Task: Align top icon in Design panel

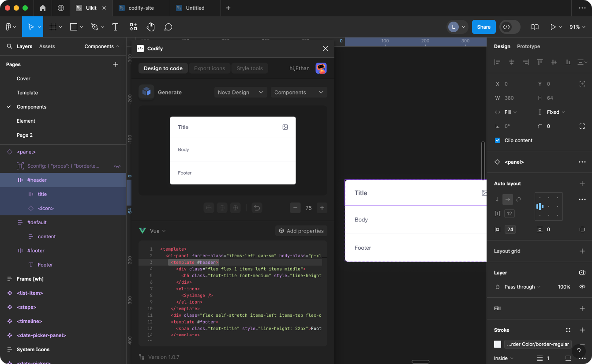Action: (540, 62)
